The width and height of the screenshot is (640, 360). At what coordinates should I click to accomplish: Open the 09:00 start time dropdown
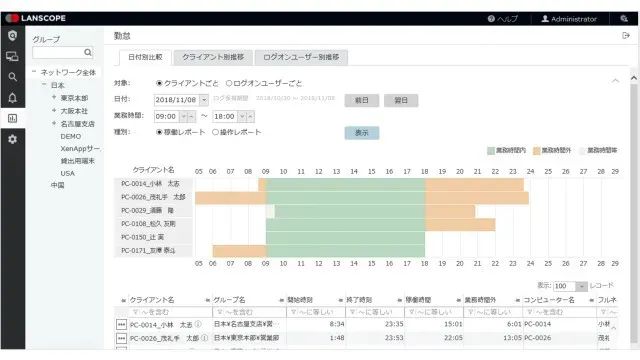184,117
